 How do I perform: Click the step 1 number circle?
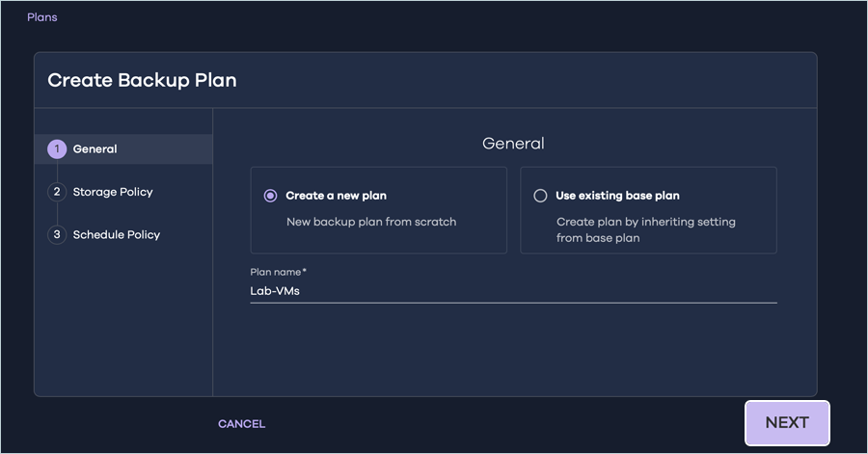pos(57,149)
